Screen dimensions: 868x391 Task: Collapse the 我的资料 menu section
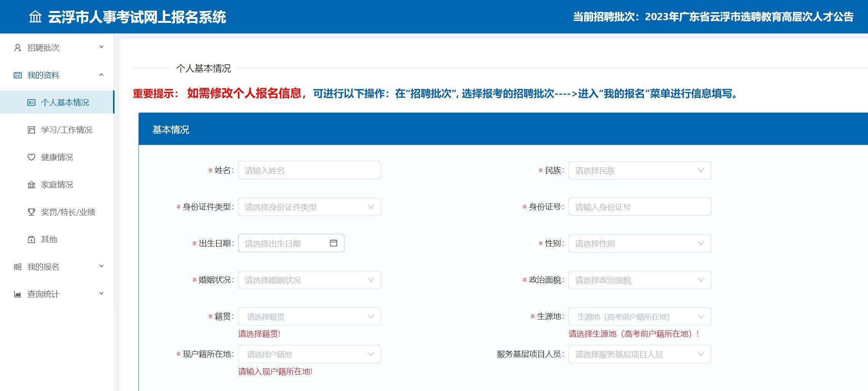[x=101, y=75]
